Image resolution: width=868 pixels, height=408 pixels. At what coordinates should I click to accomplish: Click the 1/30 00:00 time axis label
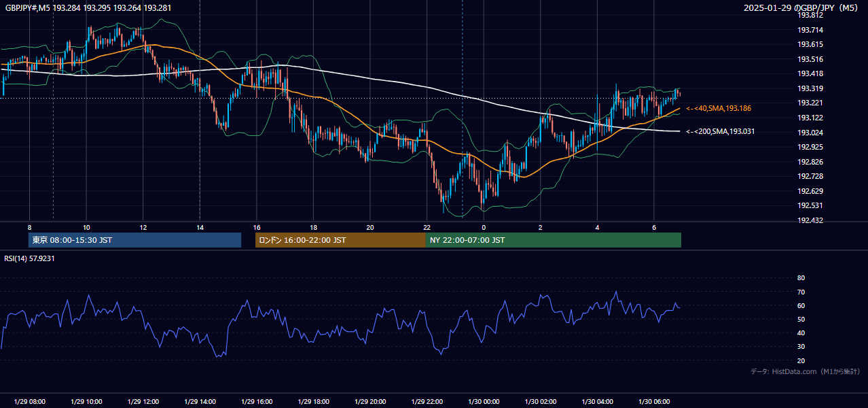tap(484, 402)
